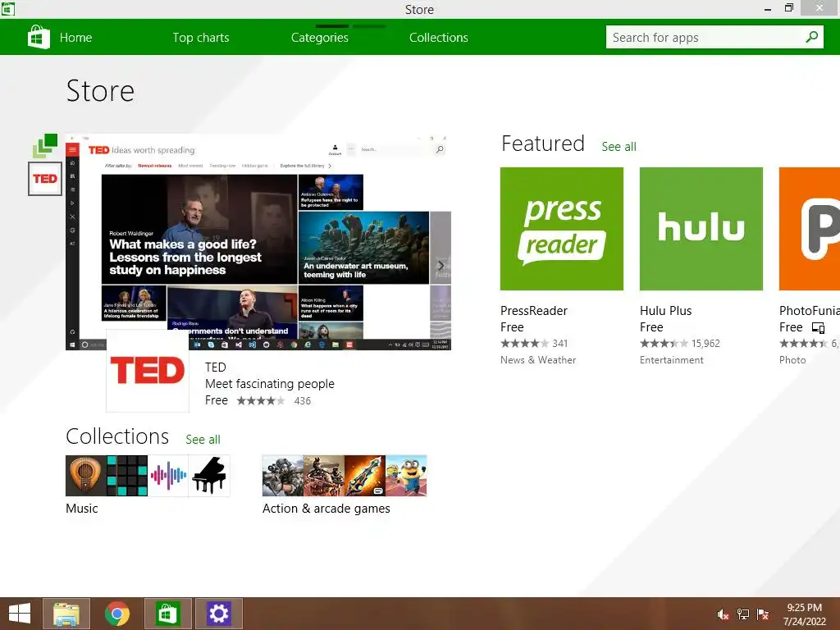The image size is (840, 630).
Task: Click the Store shopping bag logo
Action: (39, 37)
